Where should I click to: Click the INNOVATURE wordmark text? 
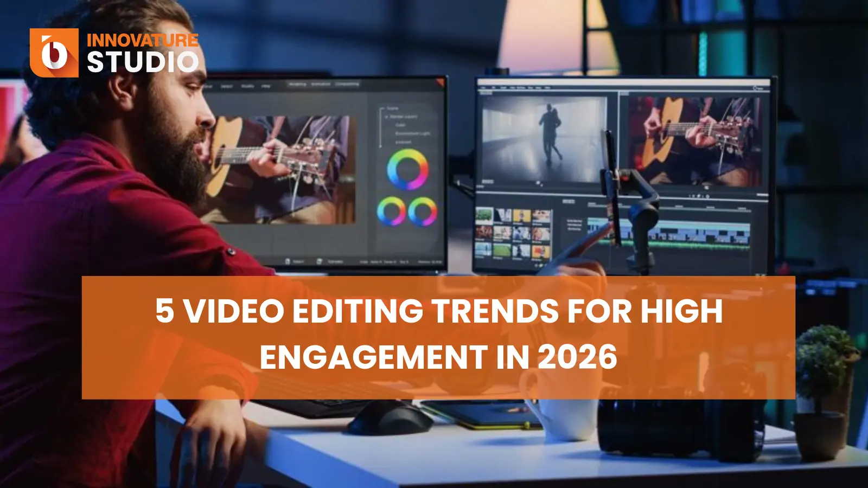[142, 41]
